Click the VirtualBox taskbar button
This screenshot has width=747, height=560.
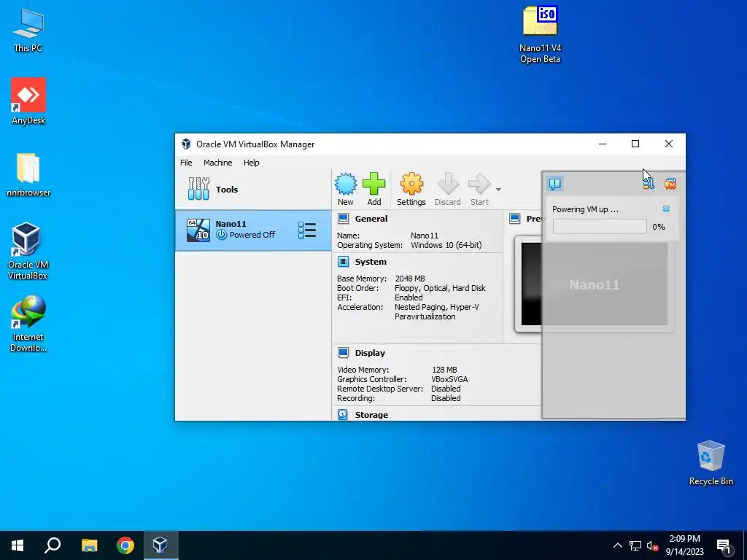coord(160,545)
